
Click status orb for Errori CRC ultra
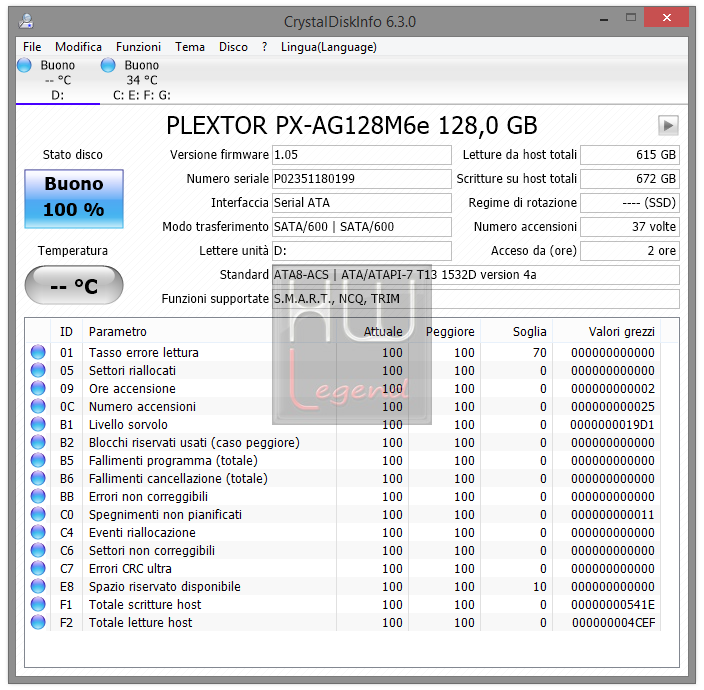pos(38,568)
